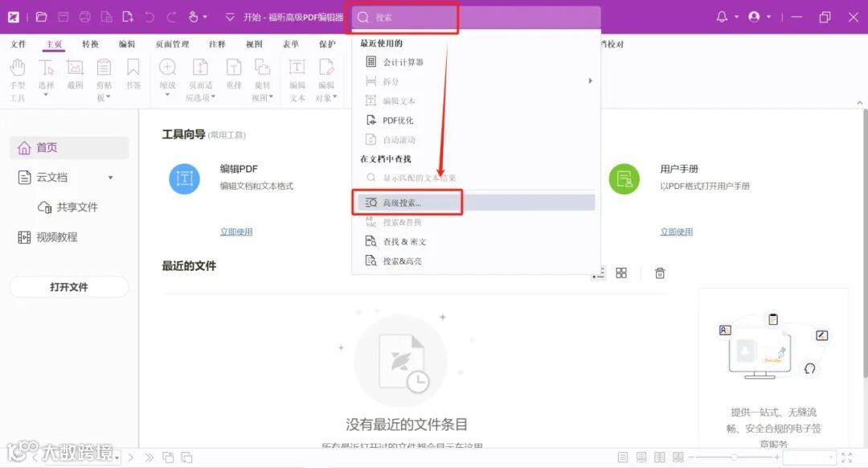Adjust the zoom slider in status bar
The height and width of the screenshot is (468, 868).
(x=734, y=458)
